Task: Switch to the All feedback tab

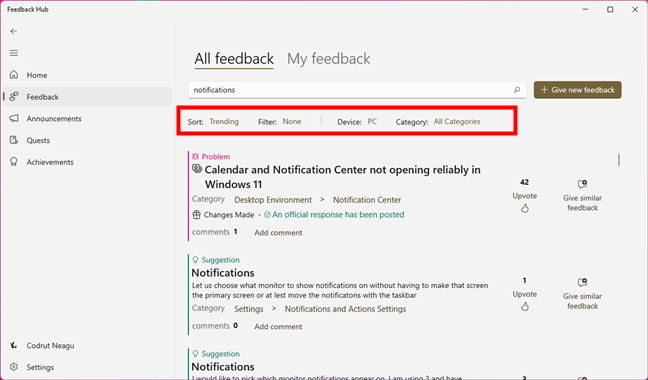Action: pyautogui.click(x=234, y=59)
